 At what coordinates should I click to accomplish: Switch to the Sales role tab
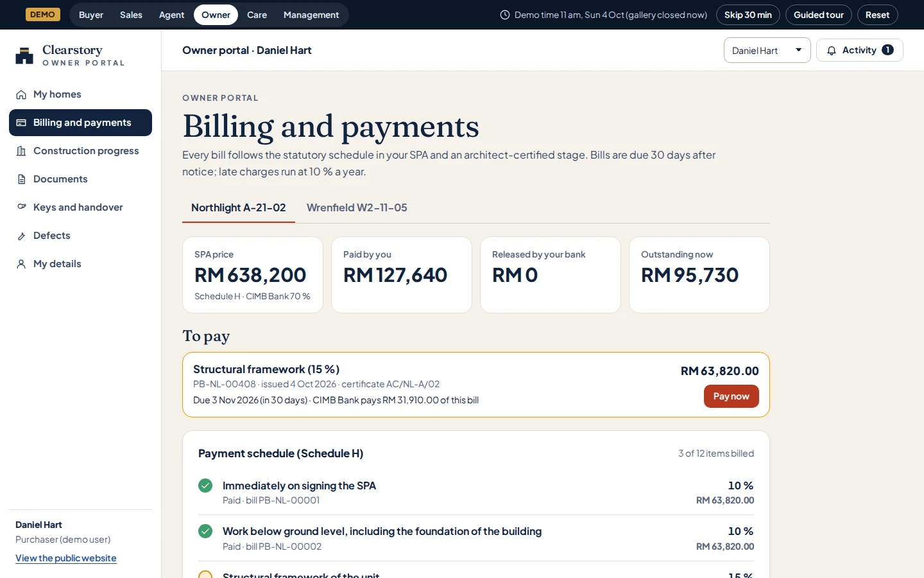click(131, 15)
